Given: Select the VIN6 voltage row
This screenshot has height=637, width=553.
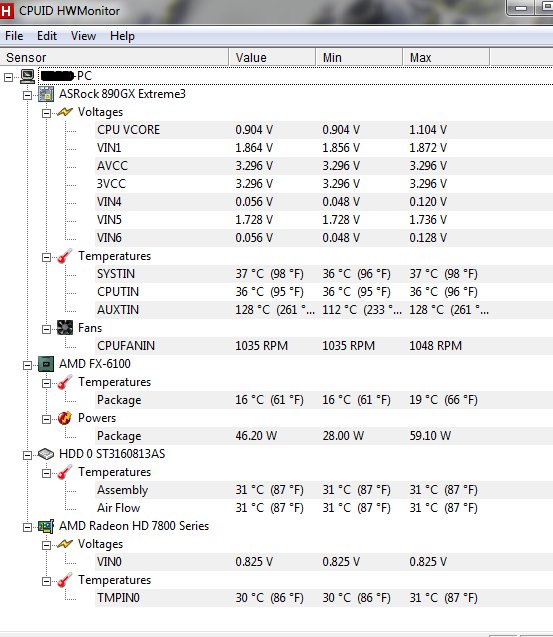Looking at the screenshot, I should point(324,238).
